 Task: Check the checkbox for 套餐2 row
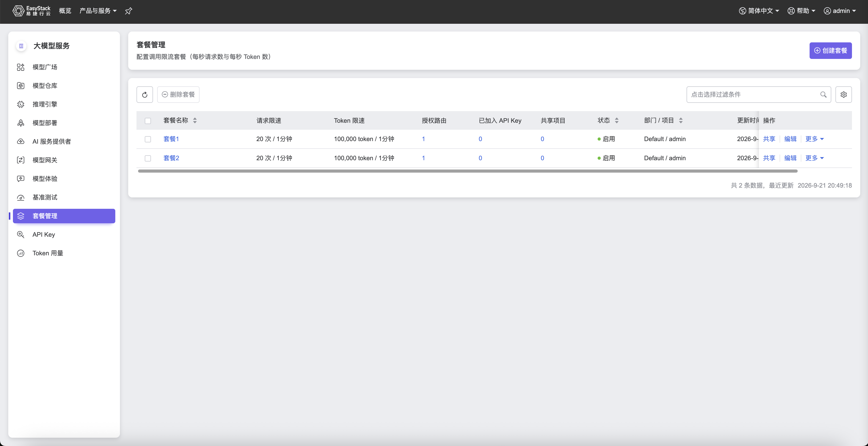148,158
